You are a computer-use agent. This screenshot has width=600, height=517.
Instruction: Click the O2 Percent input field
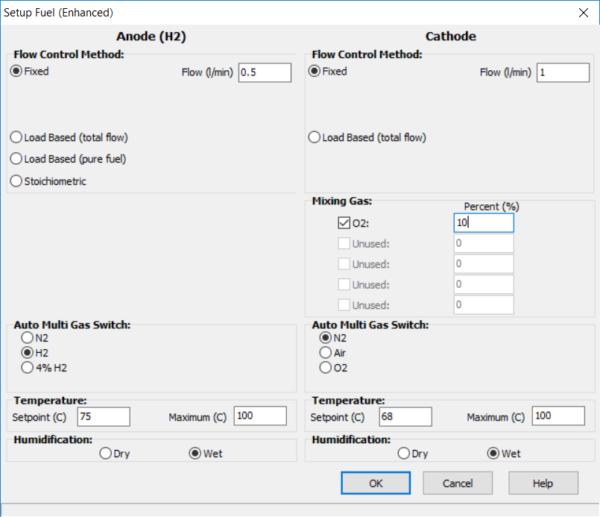pos(484,223)
